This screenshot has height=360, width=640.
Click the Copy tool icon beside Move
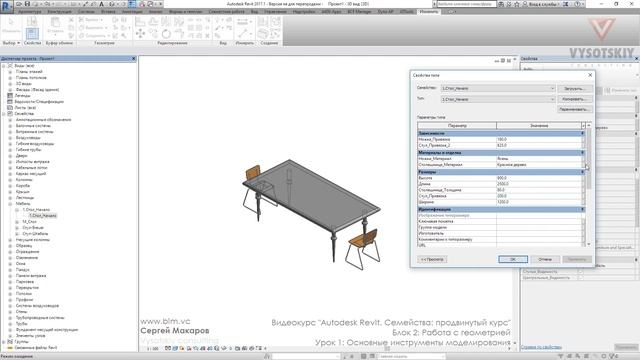[x=153, y=33]
